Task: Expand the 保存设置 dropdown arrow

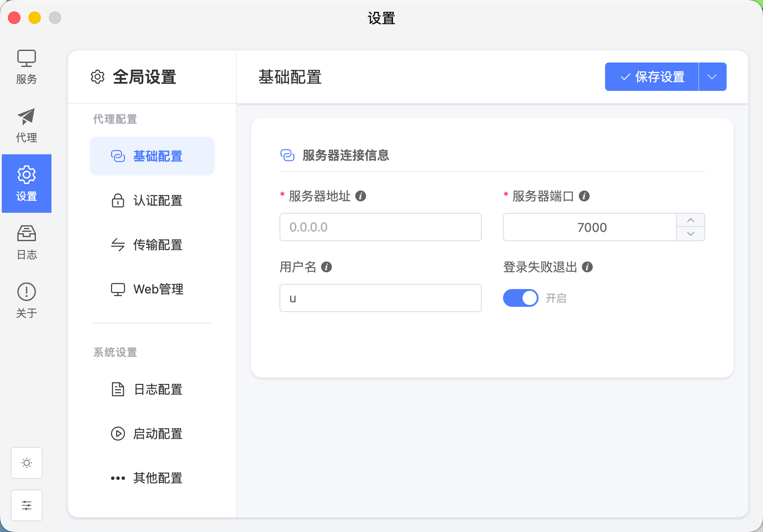Action: pos(712,76)
